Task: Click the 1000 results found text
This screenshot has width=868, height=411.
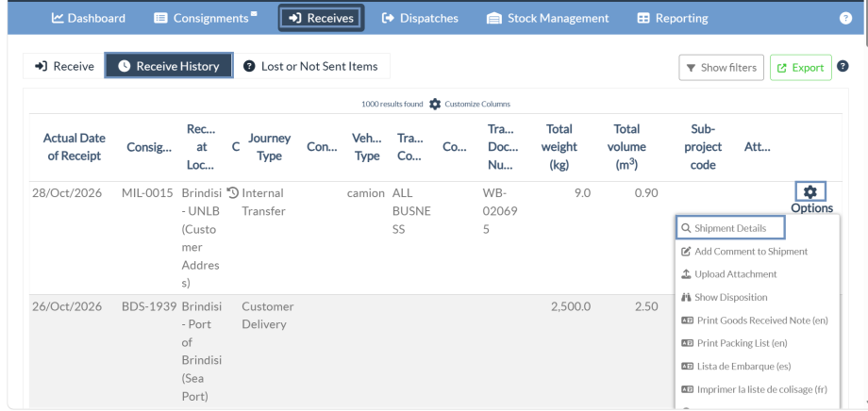Action: (392, 104)
